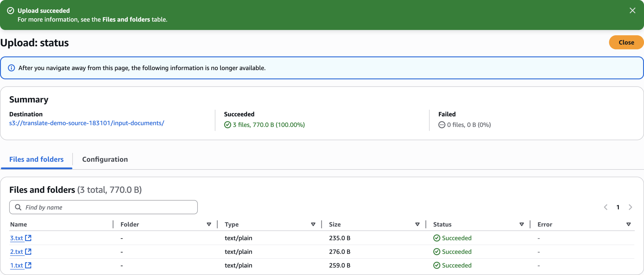Click Succeeded status icon in 3.txt row
The height and width of the screenshot is (275, 644).
[x=437, y=238]
